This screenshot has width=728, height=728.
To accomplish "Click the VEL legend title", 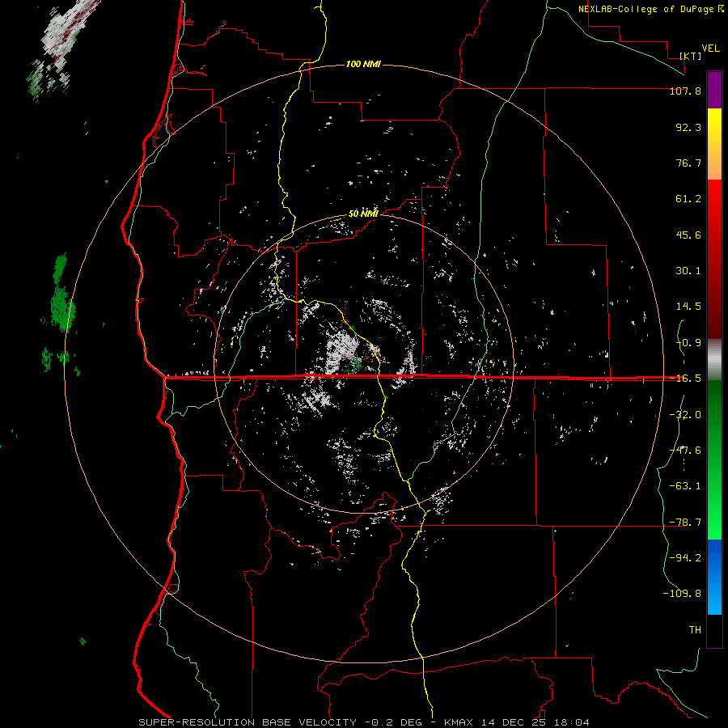I will [x=710, y=49].
